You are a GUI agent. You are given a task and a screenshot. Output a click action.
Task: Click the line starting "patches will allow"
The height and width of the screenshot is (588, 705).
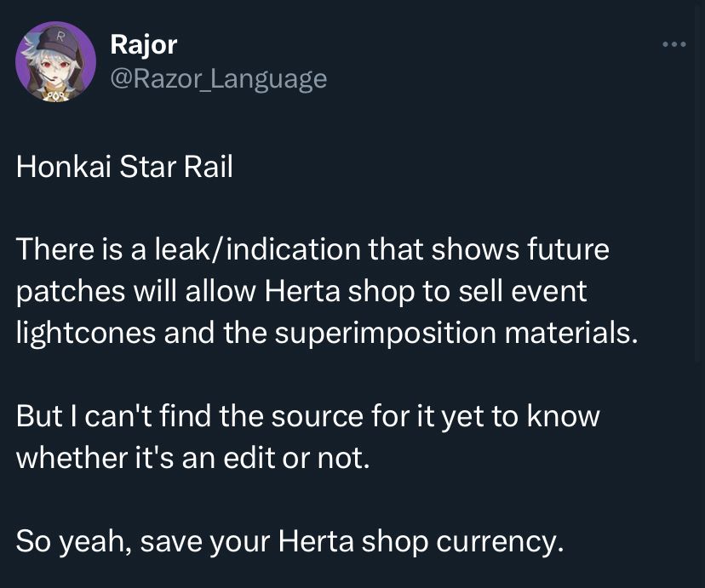[x=301, y=291]
